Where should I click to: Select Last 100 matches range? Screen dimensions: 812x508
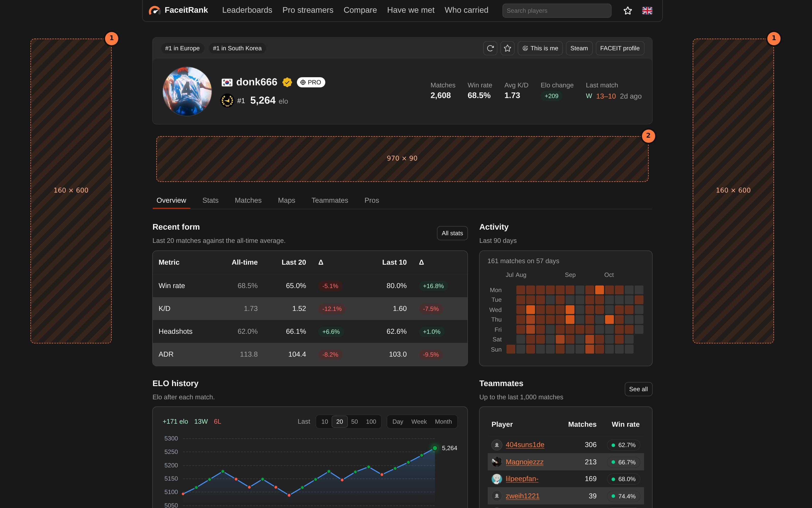(371, 422)
